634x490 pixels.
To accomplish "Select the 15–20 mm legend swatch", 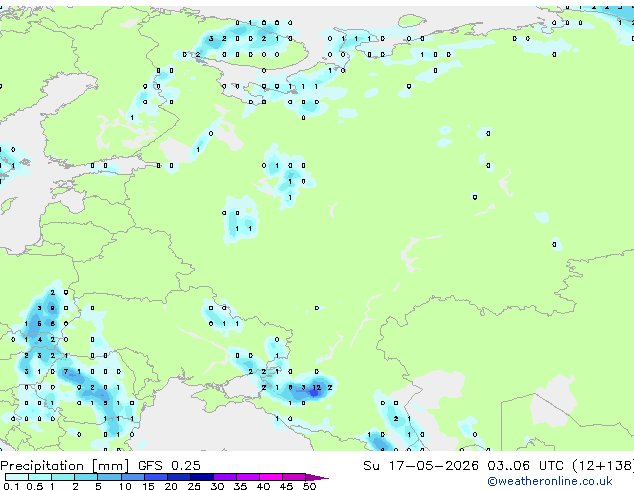I will click(156, 477).
